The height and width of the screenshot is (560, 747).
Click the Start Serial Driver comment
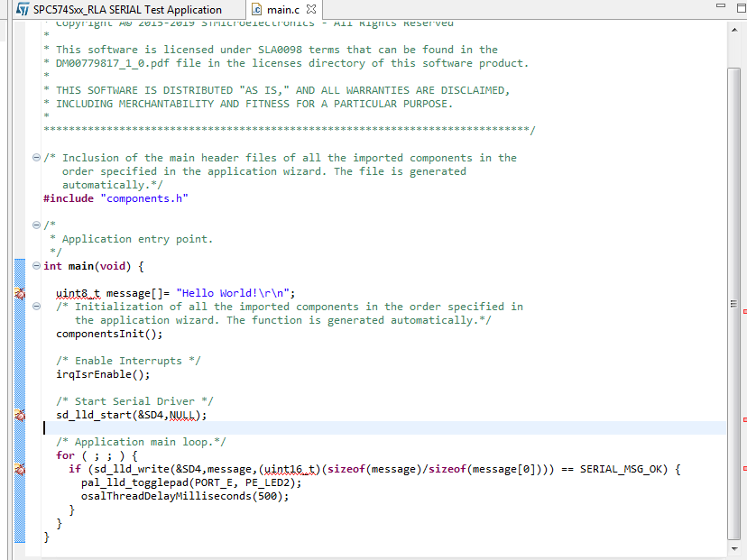tap(134, 401)
